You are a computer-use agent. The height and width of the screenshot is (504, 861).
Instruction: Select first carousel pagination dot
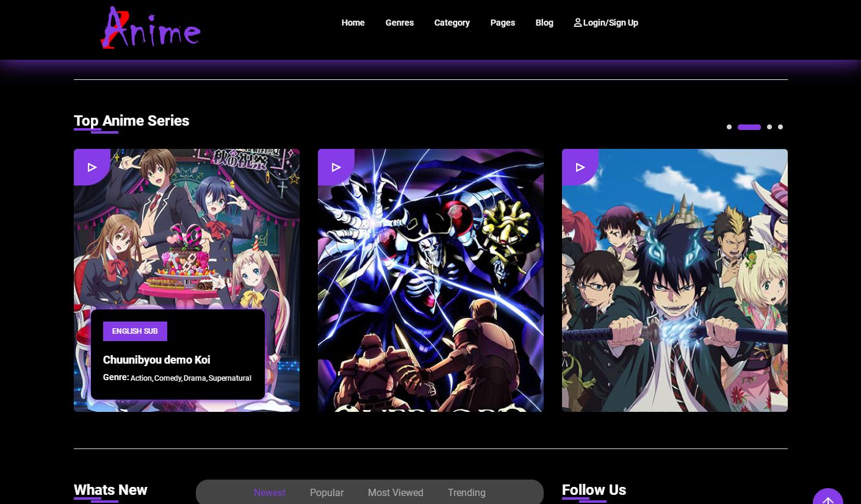tap(729, 127)
